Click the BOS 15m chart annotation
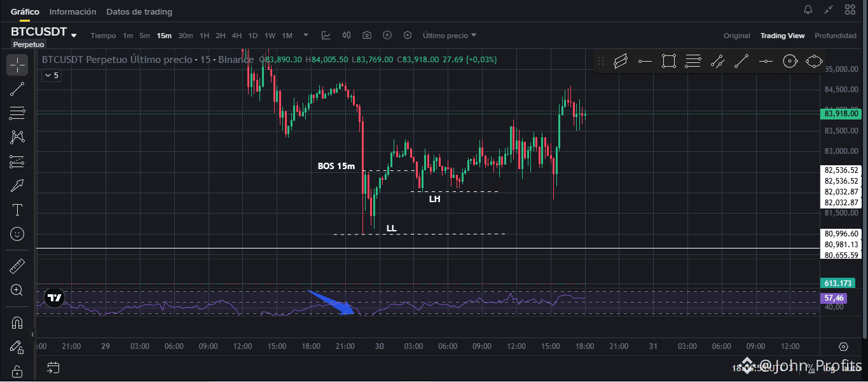Viewport: 868px width, 382px height. 336,166
